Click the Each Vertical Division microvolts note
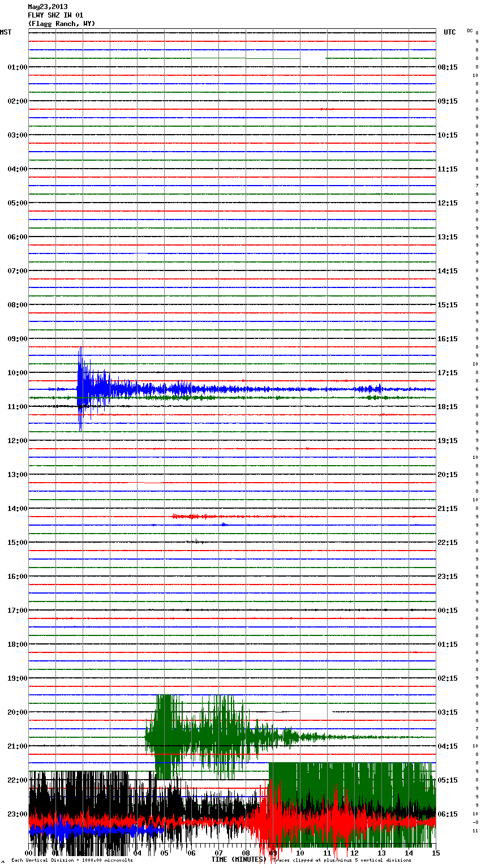Image resolution: width=481 pixels, height=868 pixels. pos(72,861)
